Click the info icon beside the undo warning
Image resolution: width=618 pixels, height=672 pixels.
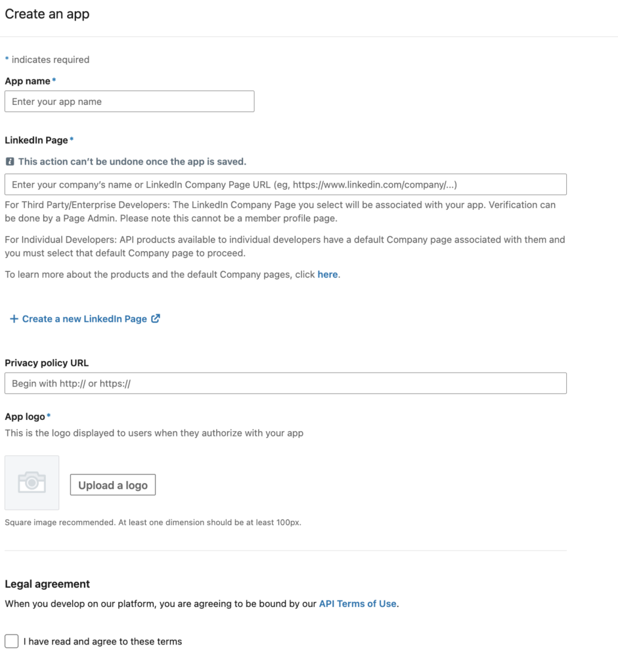[x=9, y=161]
